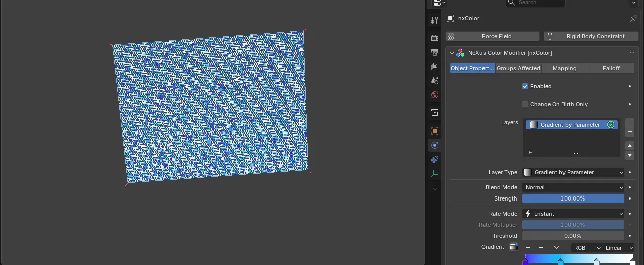Screen dimensions: 644x265
Task: Switch to Mapping tab
Action: [565, 68]
